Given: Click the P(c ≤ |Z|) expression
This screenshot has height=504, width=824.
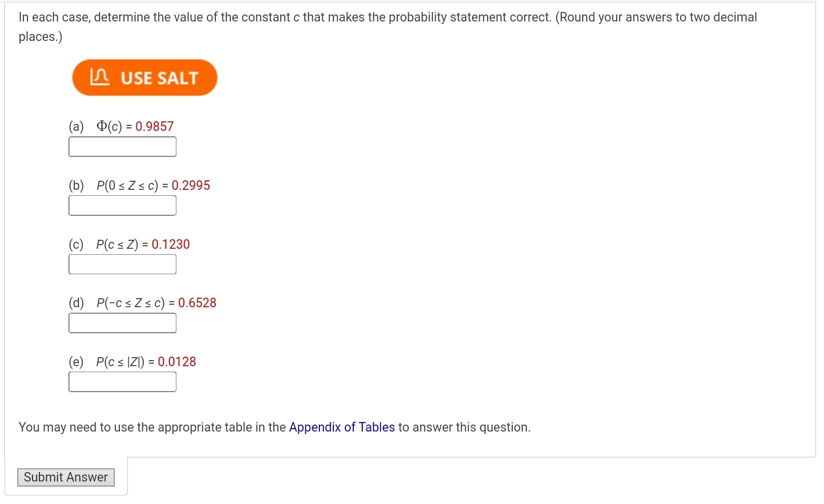Looking at the screenshot, I should (120, 361).
